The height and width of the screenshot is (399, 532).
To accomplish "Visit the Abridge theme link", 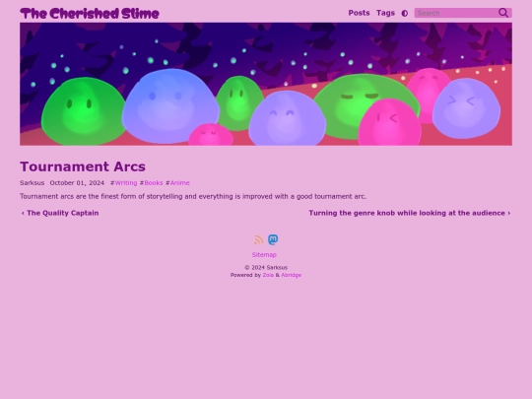I will click(x=291, y=275).
